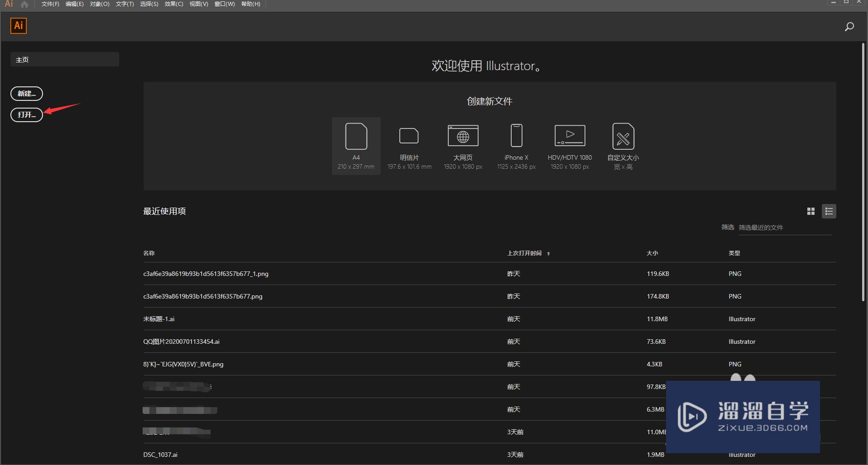Select the 大网页 web preset
Image resolution: width=868 pixels, height=465 pixels.
tap(463, 146)
